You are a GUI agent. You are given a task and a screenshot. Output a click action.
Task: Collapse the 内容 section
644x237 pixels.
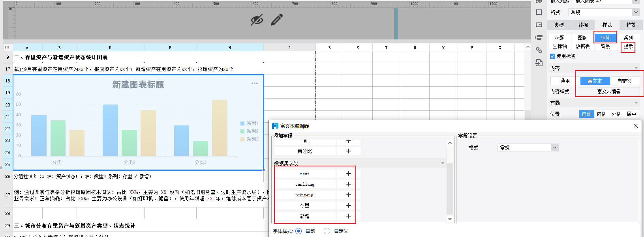(636, 68)
